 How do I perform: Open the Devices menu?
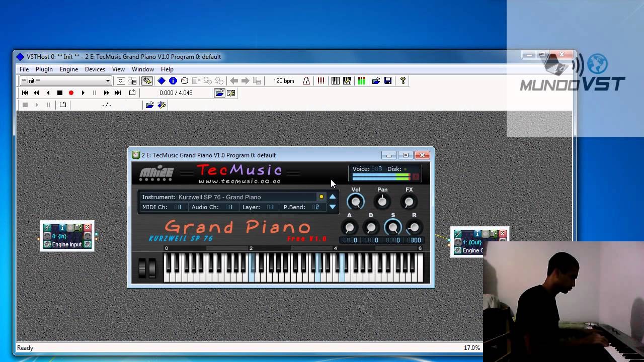95,69
